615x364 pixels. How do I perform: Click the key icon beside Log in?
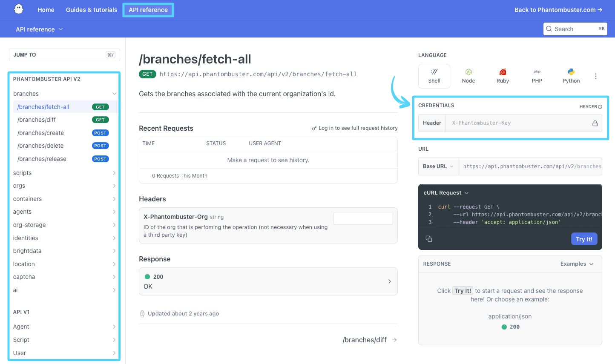(x=314, y=128)
